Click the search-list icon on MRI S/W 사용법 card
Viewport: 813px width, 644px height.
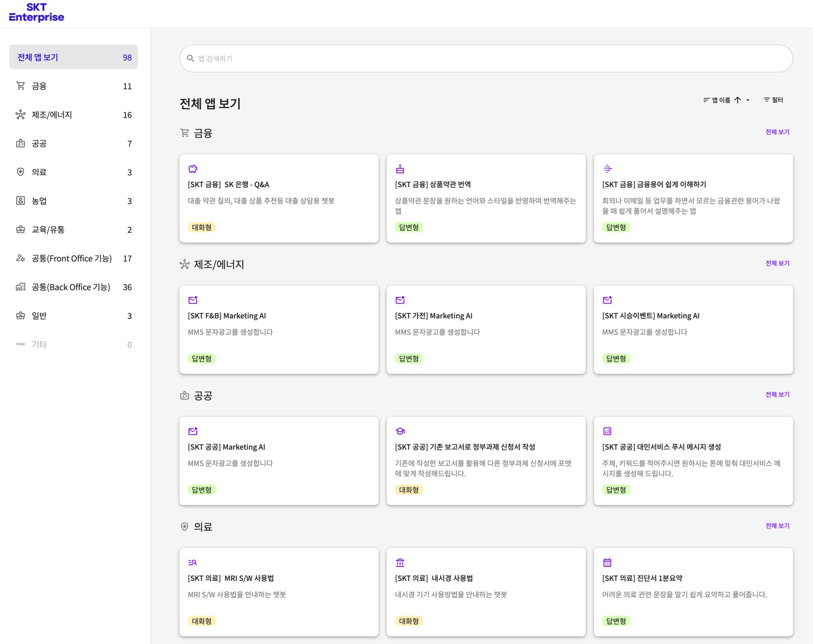coord(192,563)
